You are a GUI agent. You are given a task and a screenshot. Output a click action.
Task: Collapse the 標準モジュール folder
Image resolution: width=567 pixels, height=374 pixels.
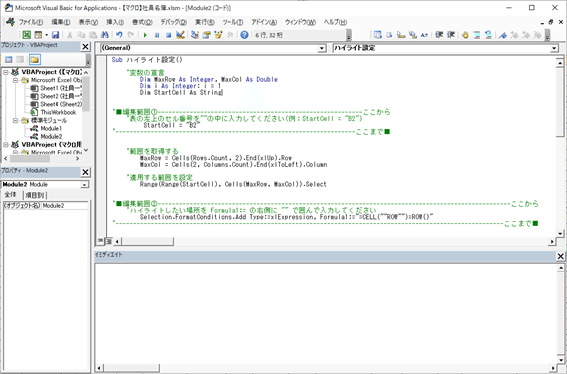point(16,120)
